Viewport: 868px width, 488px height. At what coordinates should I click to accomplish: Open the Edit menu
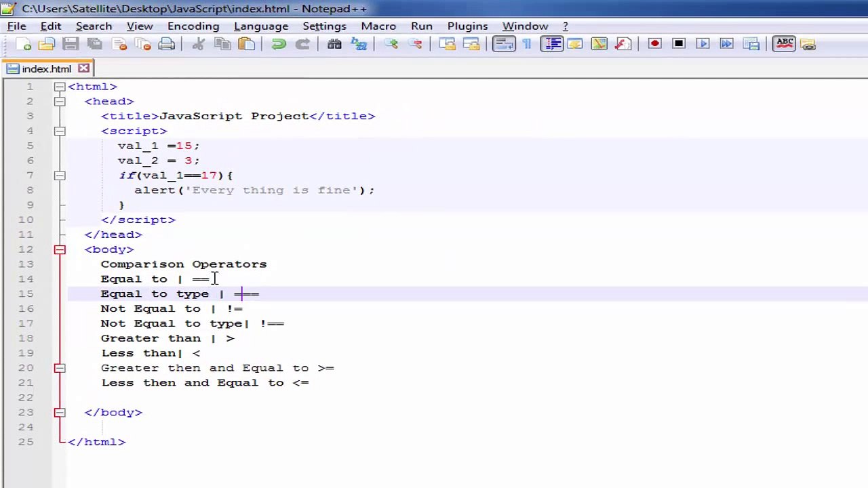point(51,26)
